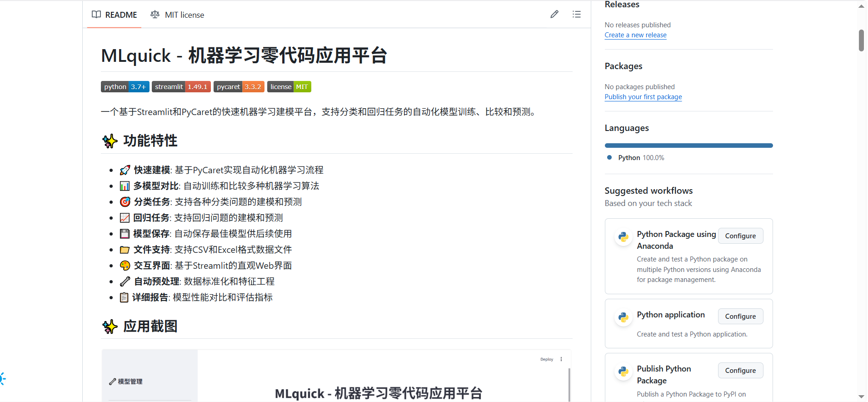Click the palette emoji beside 交互界面
This screenshot has width=868, height=402.
pos(125,266)
